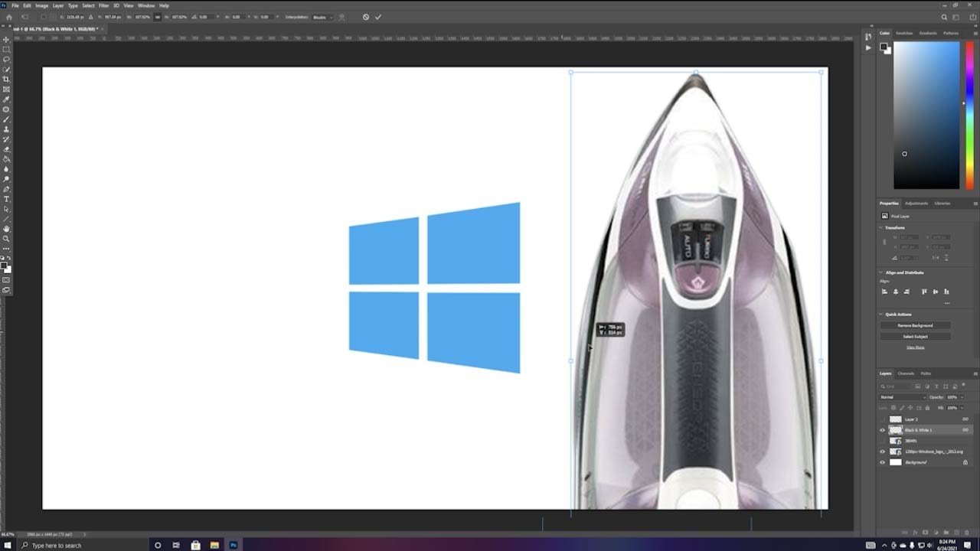Select the Path Selection tool
The height and width of the screenshot is (551, 980).
pyautogui.click(x=7, y=208)
